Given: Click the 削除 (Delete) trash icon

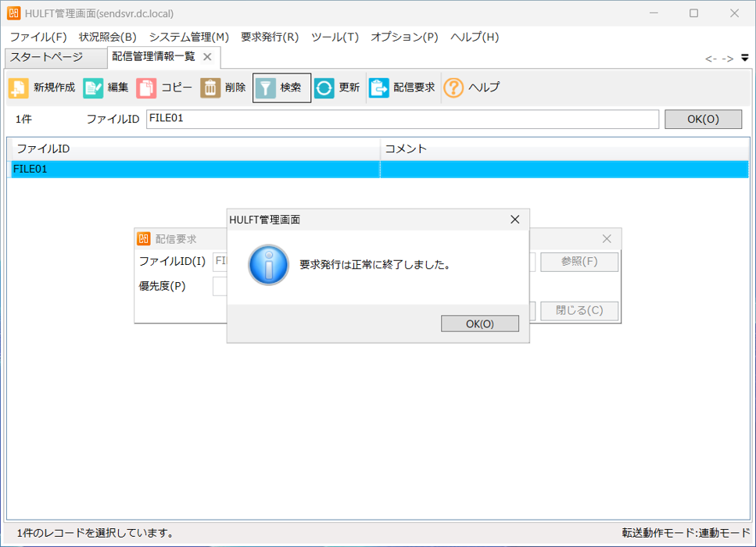Looking at the screenshot, I should 210,88.
